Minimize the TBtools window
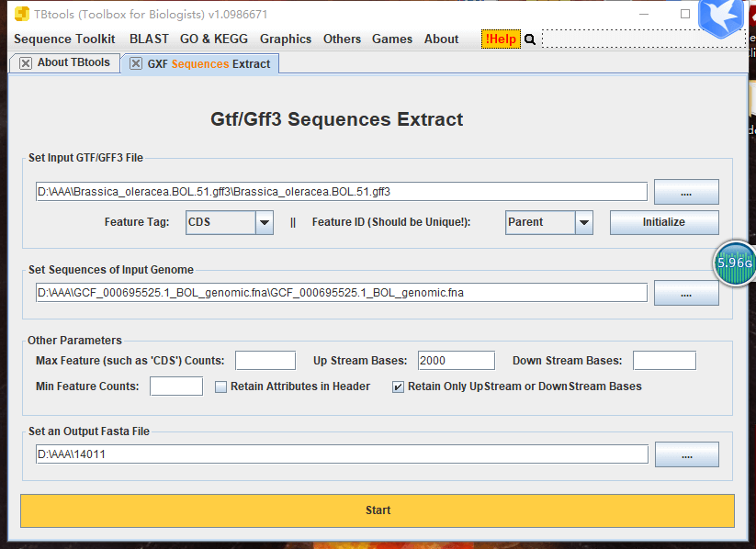Image resolution: width=756 pixels, height=549 pixels. point(644,14)
